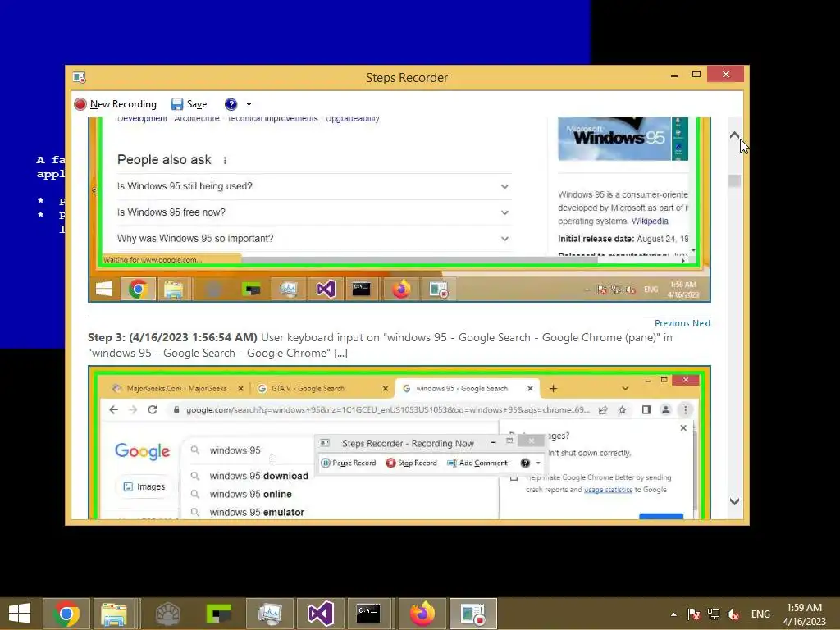Start a New Recording in Steps Recorder

point(116,104)
